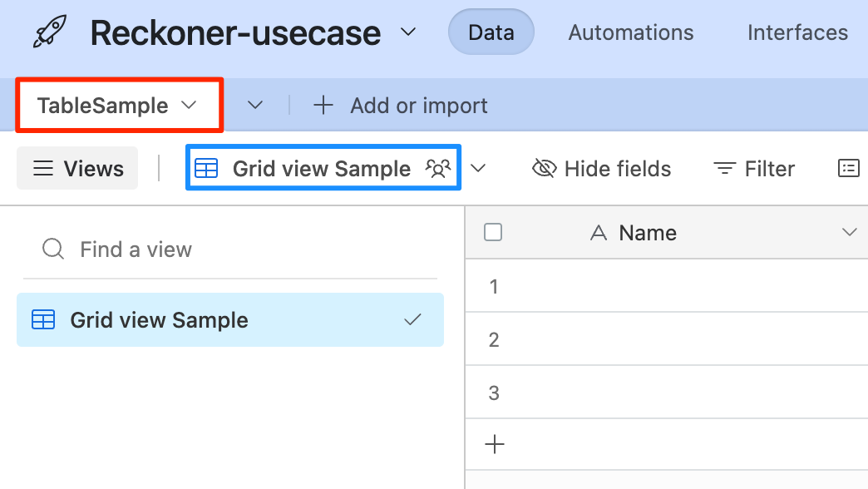Viewport: 868px width, 489px height.
Task: Click the Group icon at the toolbar edge
Action: (848, 169)
